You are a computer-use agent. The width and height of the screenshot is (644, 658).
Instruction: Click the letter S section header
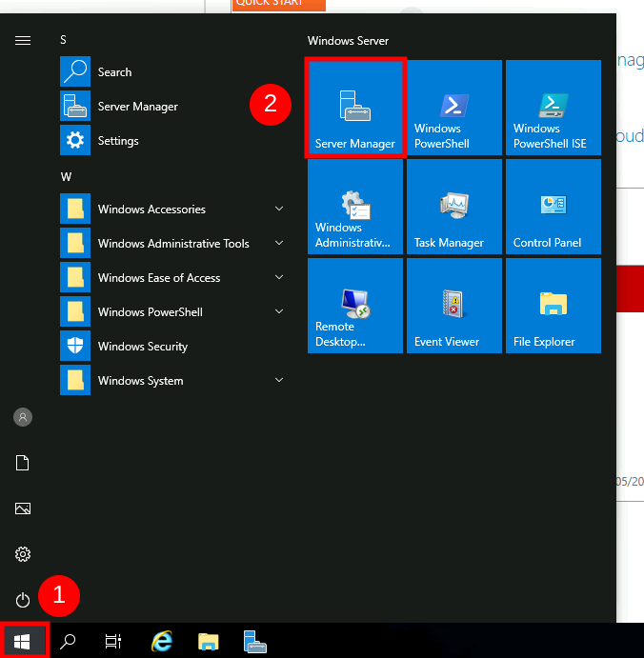(64, 40)
